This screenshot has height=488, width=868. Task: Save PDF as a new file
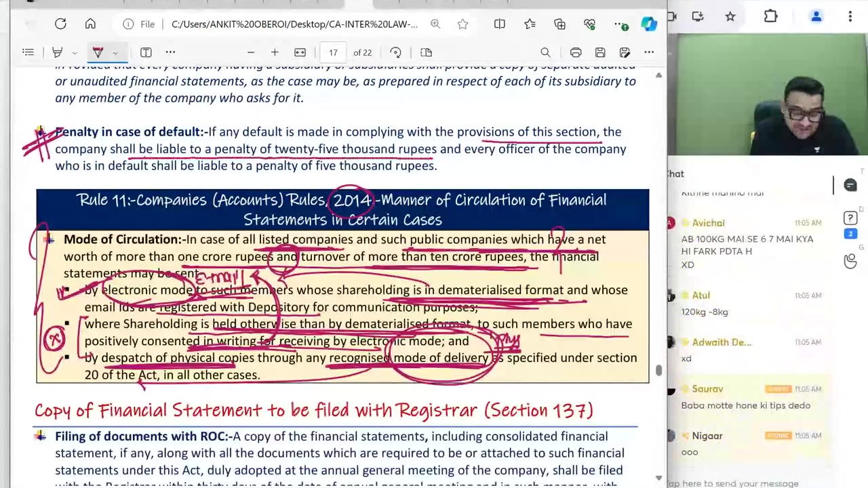(625, 52)
